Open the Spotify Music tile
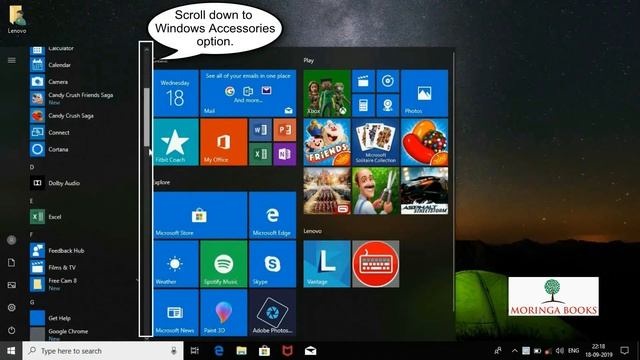Viewport: 640px width, 360px height. coord(224,264)
